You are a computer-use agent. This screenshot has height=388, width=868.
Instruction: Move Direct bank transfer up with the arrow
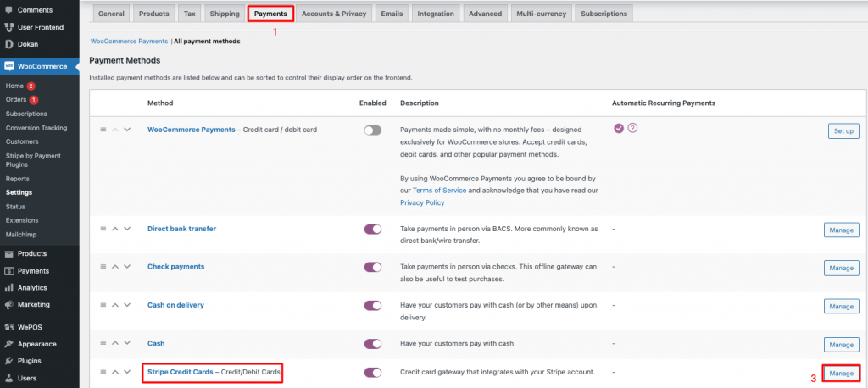point(115,229)
